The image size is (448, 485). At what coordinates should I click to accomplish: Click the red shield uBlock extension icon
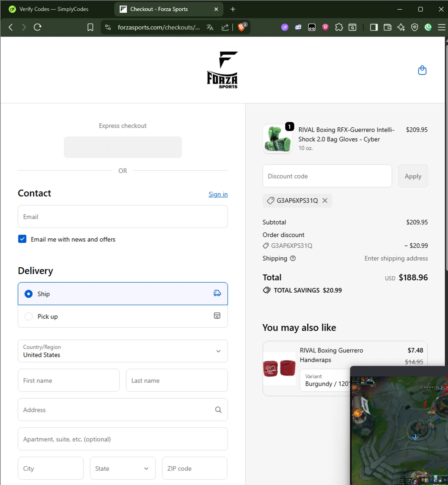(325, 27)
